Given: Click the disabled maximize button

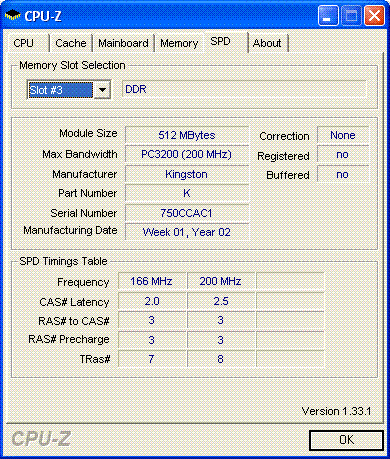Looking at the screenshot, I should pyautogui.click(x=351, y=16).
